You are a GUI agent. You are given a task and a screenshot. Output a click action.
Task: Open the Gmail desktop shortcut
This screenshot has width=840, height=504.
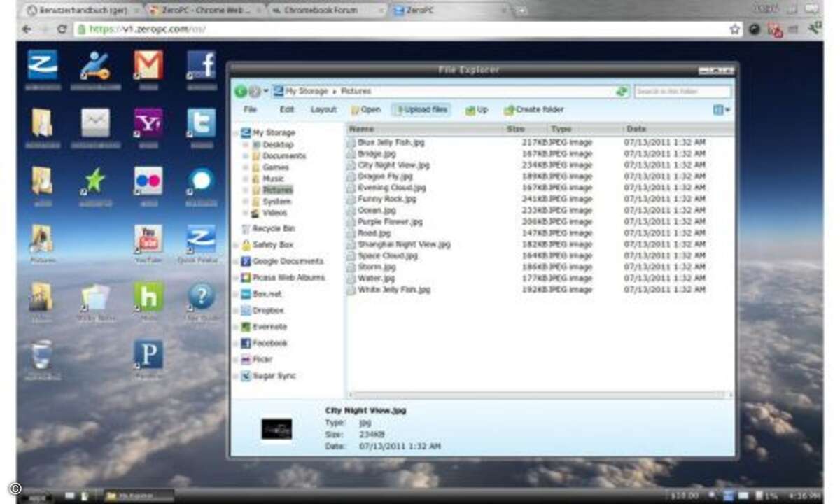pyautogui.click(x=148, y=65)
